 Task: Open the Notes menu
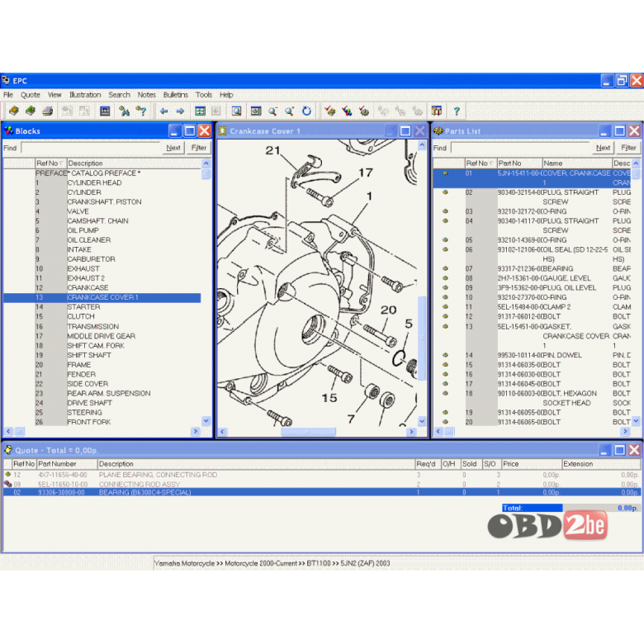147,95
